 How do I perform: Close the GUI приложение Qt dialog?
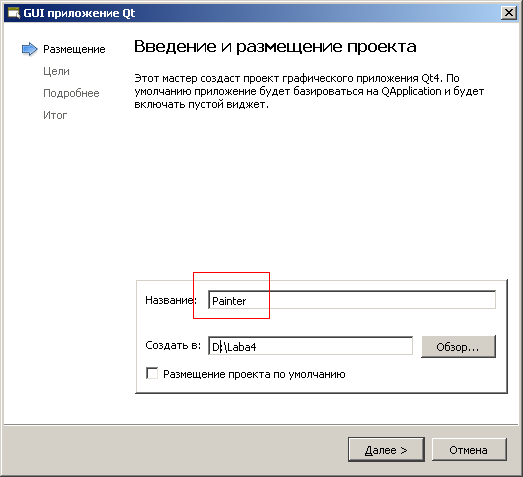[x=509, y=13]
